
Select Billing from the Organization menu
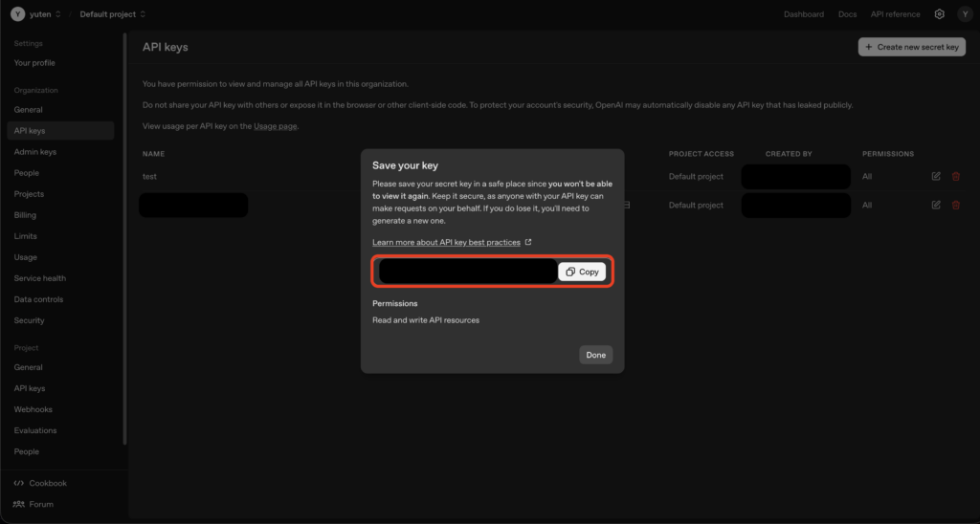click(x=25, y=215)
